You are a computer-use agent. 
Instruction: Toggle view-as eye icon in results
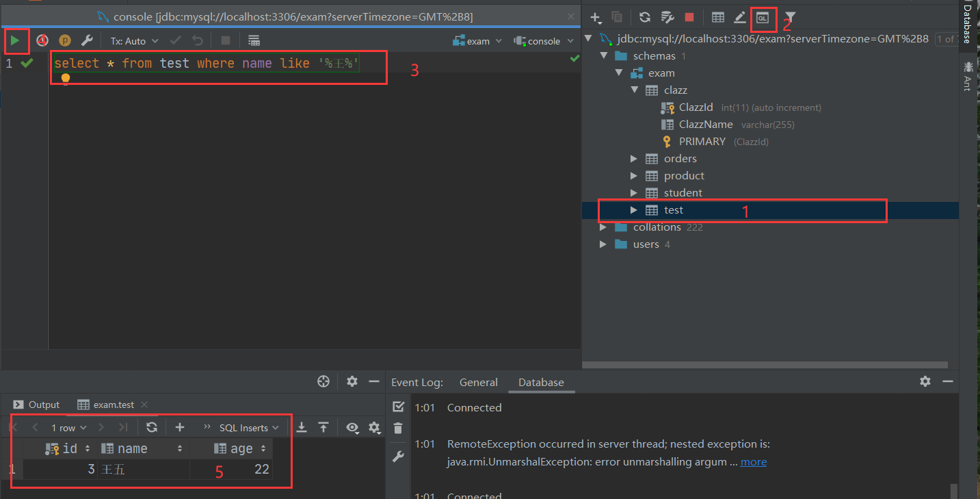tap(352, 427)
